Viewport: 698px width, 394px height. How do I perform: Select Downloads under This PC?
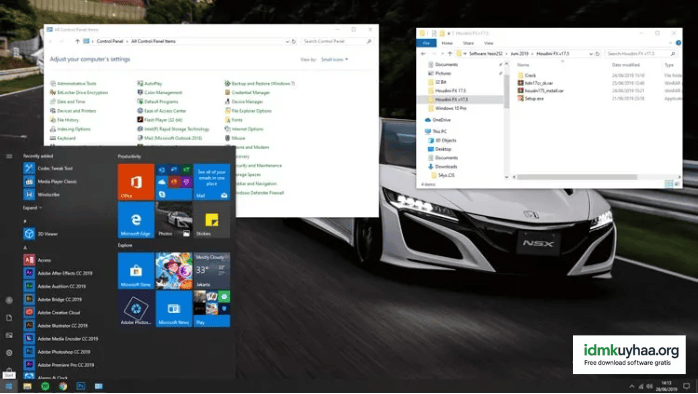pos(442,167)
